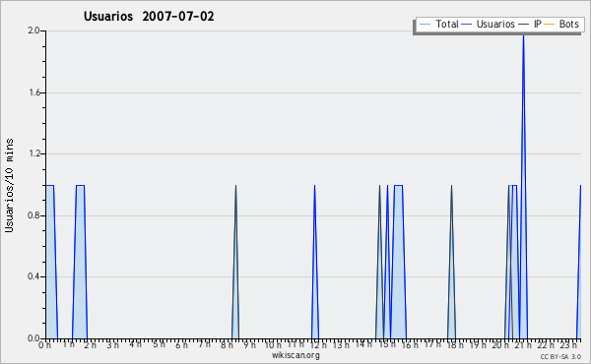
Task: Click the y-axis value 0.4
Action: 33,276
